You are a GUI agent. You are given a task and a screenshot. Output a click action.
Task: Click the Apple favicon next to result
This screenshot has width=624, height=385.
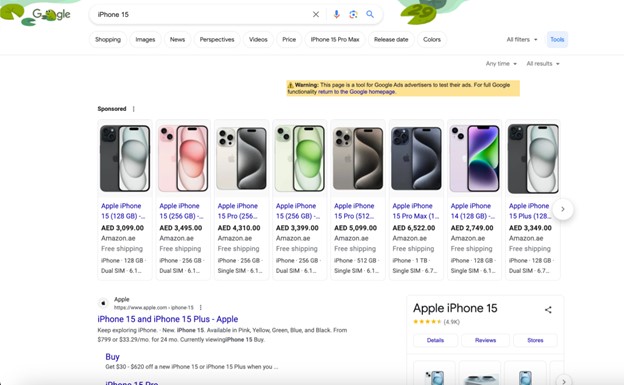103,303
